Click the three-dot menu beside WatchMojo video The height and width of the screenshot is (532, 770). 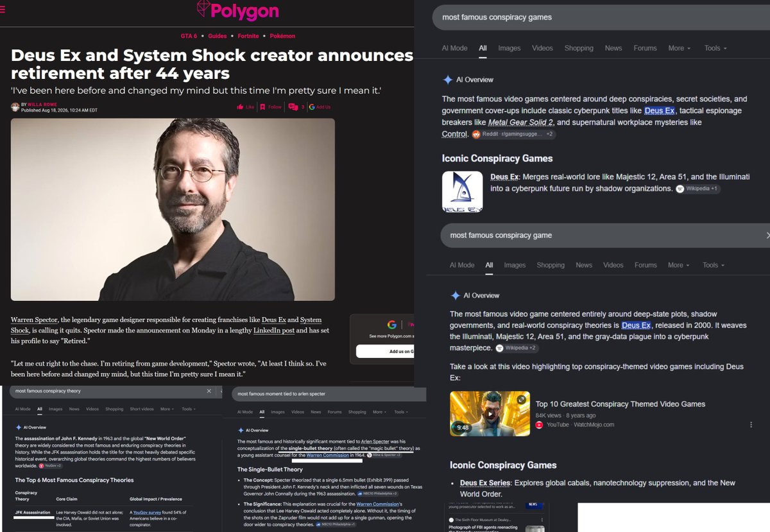751,424
